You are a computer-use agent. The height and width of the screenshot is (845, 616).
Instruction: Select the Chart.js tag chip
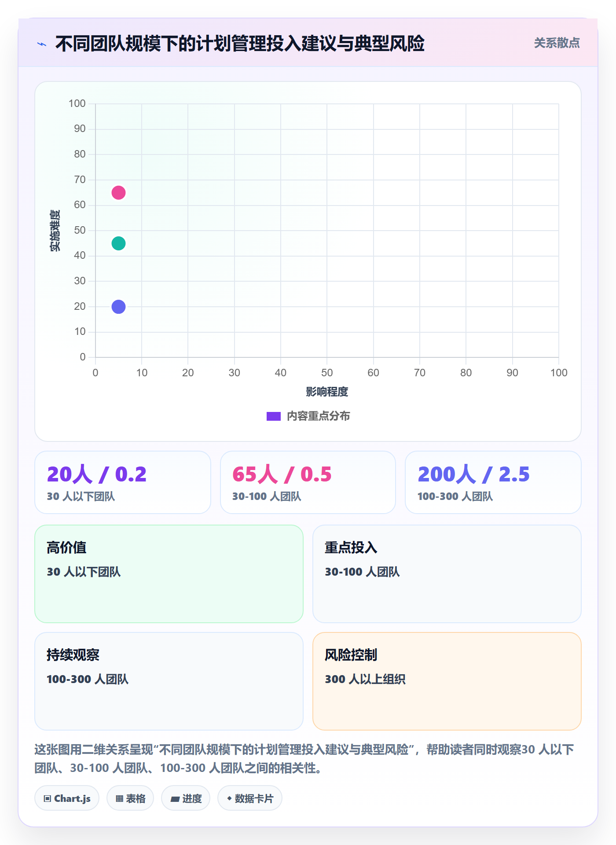coord(67,798)
